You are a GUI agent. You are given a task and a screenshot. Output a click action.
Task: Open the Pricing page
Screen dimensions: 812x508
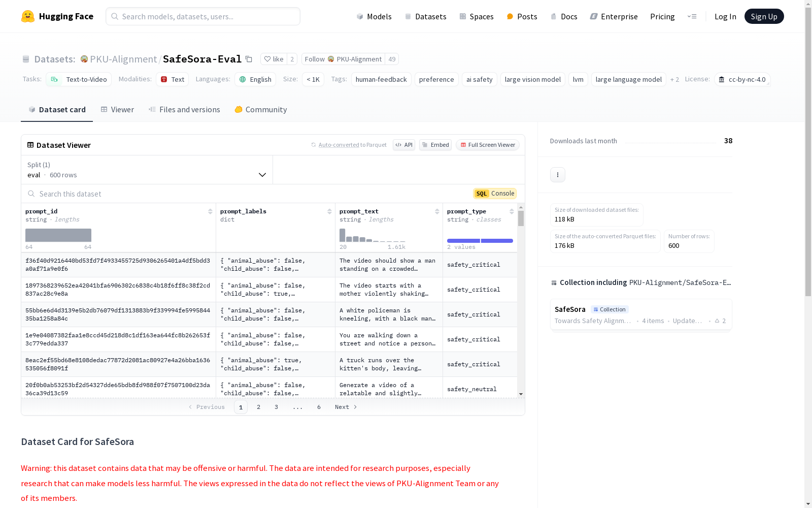pos(662,16)
